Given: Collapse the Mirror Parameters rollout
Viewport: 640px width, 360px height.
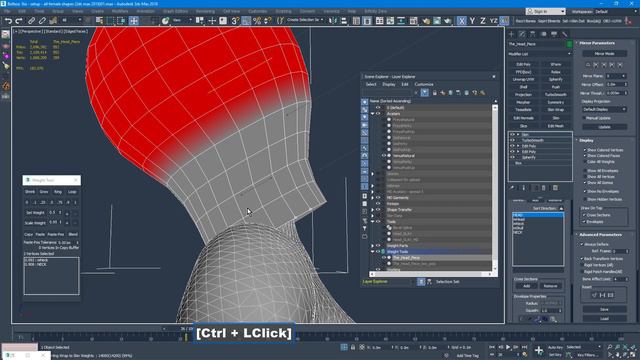Looking at the screenshot, I should tap(596, 43).
